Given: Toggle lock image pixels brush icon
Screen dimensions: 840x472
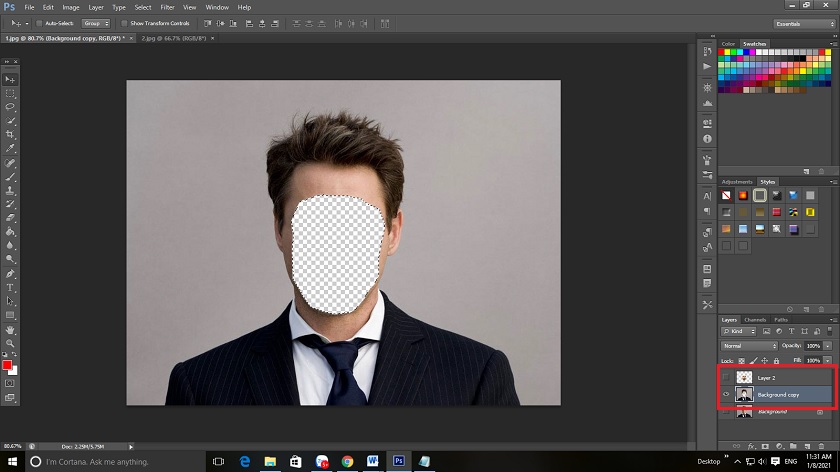Looking at the screenshot, I should [x=753, y=361].
